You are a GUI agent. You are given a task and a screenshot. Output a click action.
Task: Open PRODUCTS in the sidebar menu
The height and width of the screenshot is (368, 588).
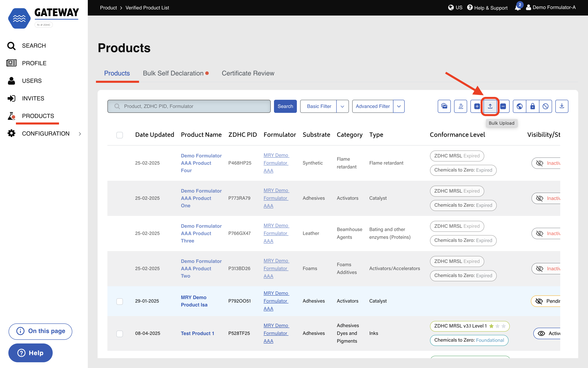(x=38, y=116)
